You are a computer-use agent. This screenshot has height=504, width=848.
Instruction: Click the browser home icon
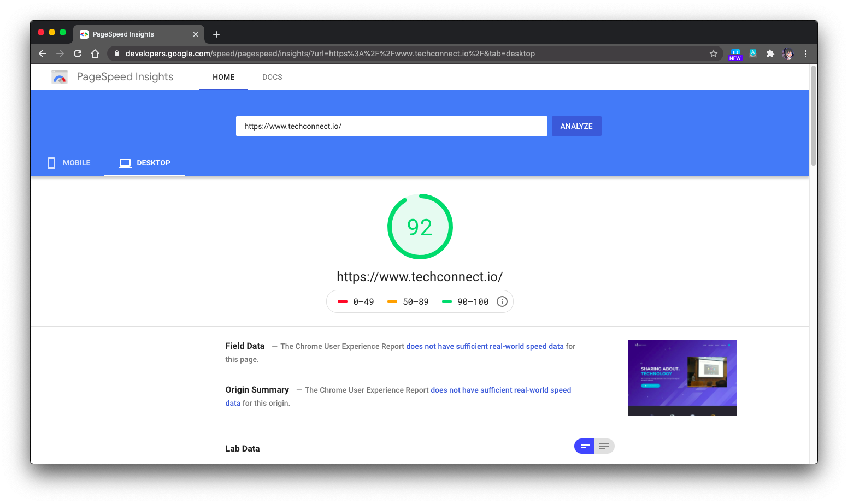point(95,53)
